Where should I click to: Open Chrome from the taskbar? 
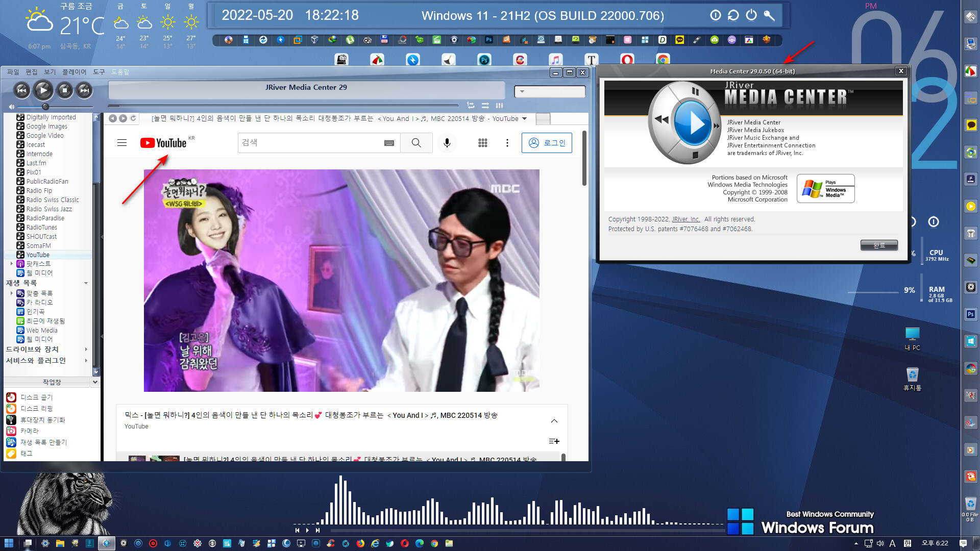click(434, 543)
